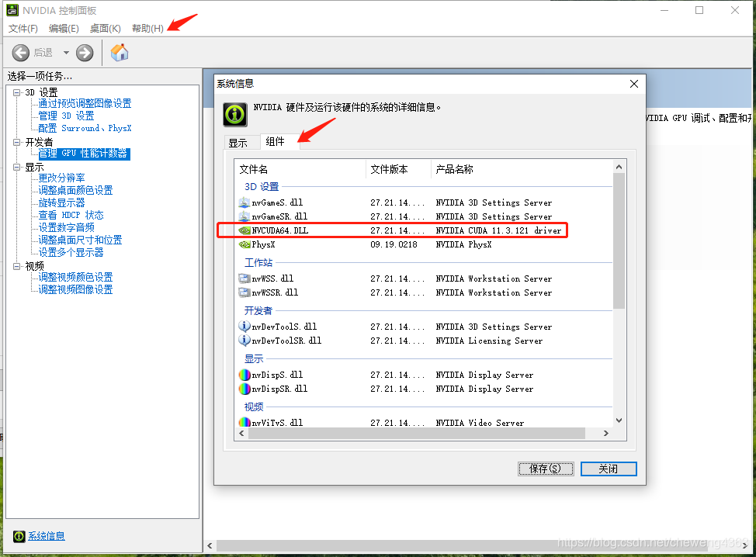Click the "NVIDIA CUDA 11.3.121 driver" text

click(x=498, y=230)
